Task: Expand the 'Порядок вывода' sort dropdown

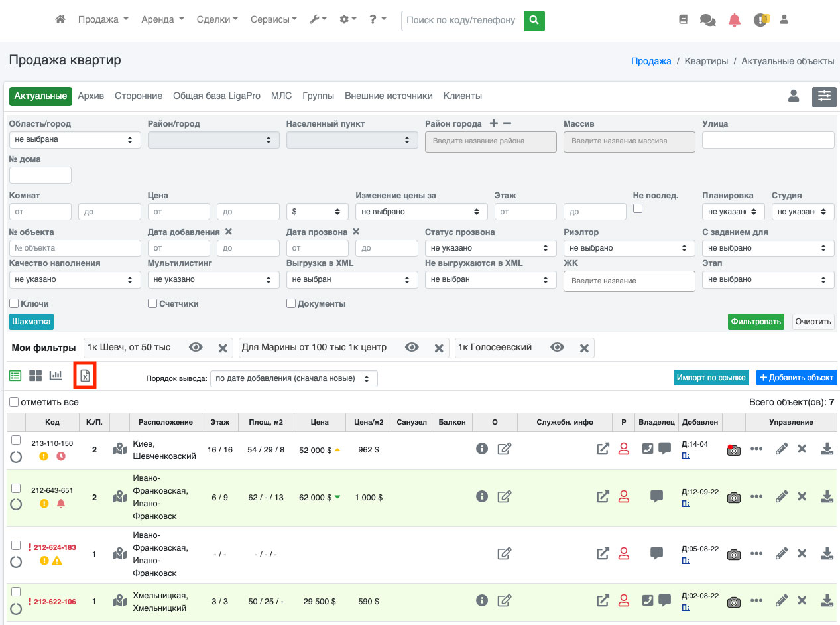Action: tap(294, 378)
